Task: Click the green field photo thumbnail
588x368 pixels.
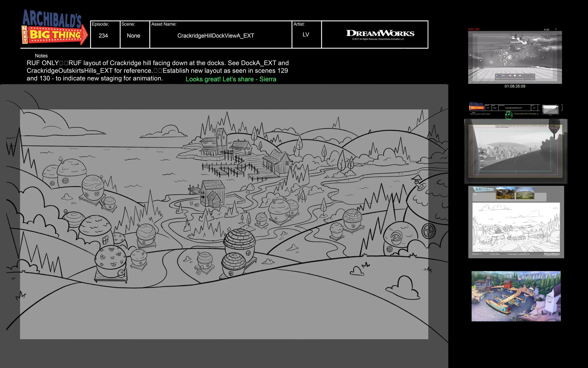Action: 525,193
